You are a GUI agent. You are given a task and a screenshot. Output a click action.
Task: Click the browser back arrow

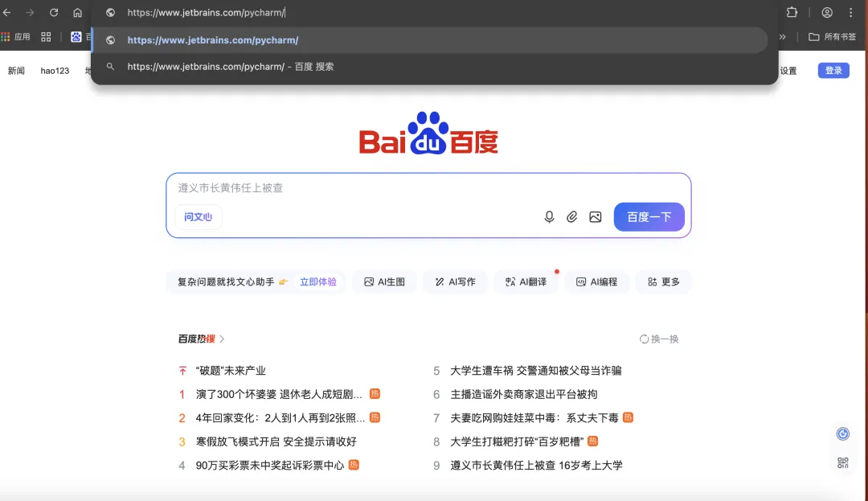point(6,12)
